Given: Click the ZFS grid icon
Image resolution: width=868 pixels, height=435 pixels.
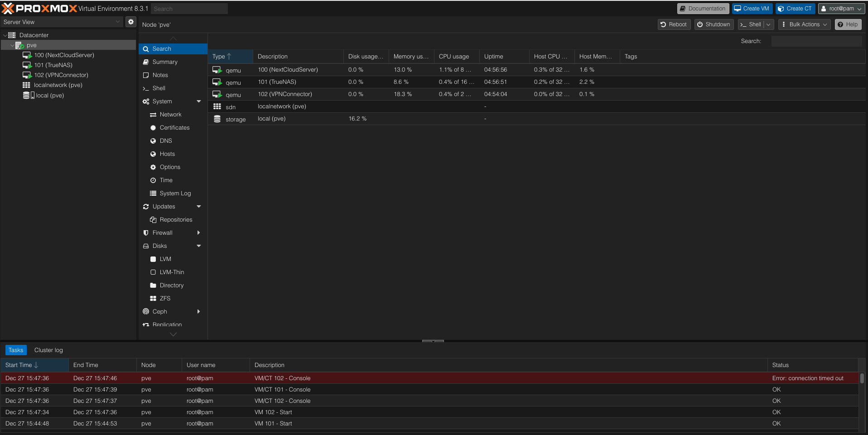Looking at the screenshot, I should pos(153,299).
